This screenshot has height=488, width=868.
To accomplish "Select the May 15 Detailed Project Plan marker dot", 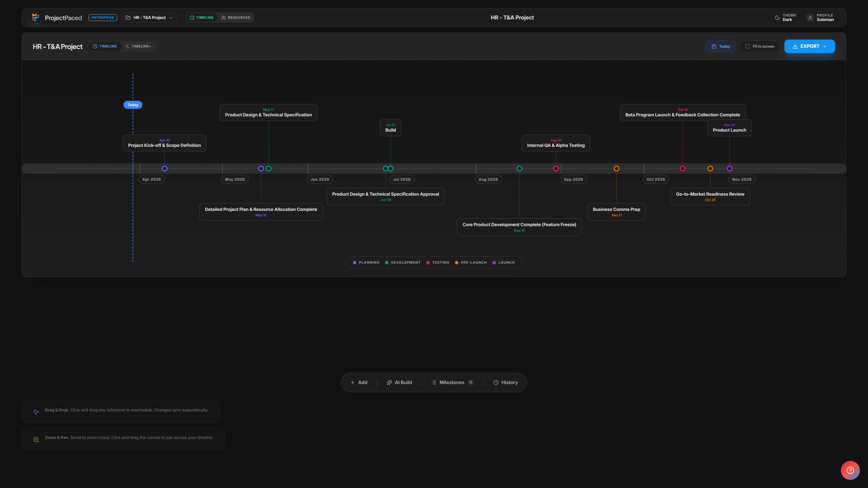I will click(261, 168).
